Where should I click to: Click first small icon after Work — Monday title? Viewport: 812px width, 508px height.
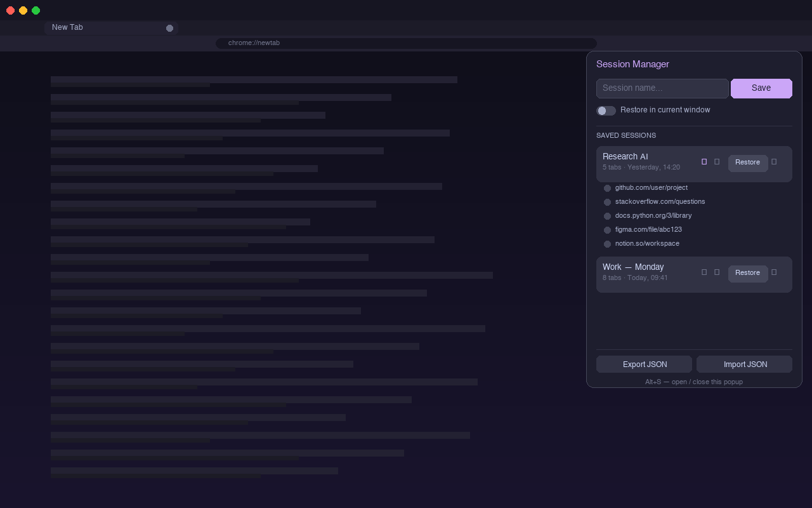704,272
